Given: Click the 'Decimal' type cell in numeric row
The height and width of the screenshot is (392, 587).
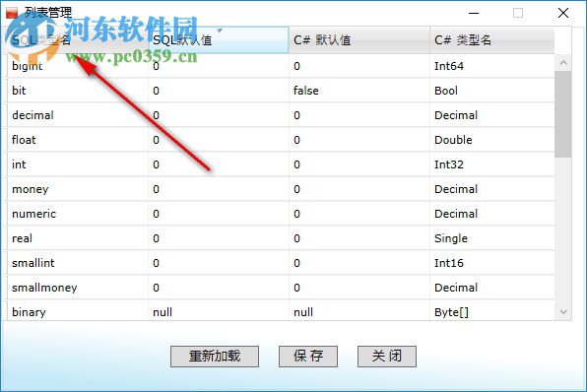Looking at the screenshot, I should coord(491,214).
